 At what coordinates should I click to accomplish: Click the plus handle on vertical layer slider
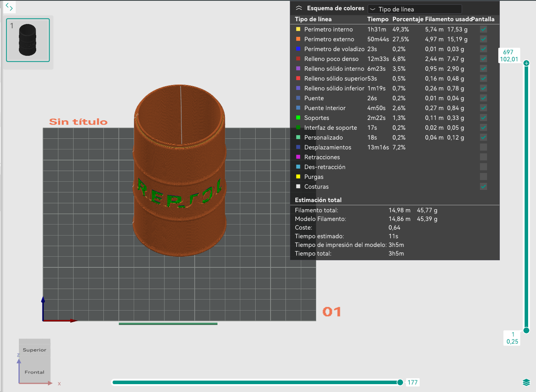pos(526,63)
